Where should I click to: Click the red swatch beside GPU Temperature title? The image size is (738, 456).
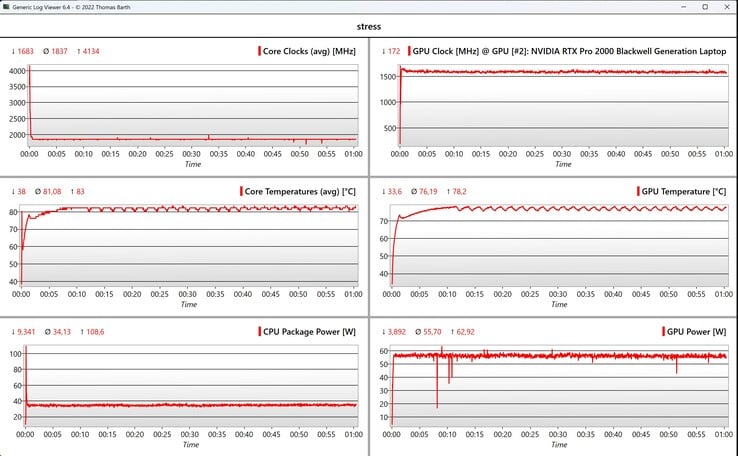638,191
